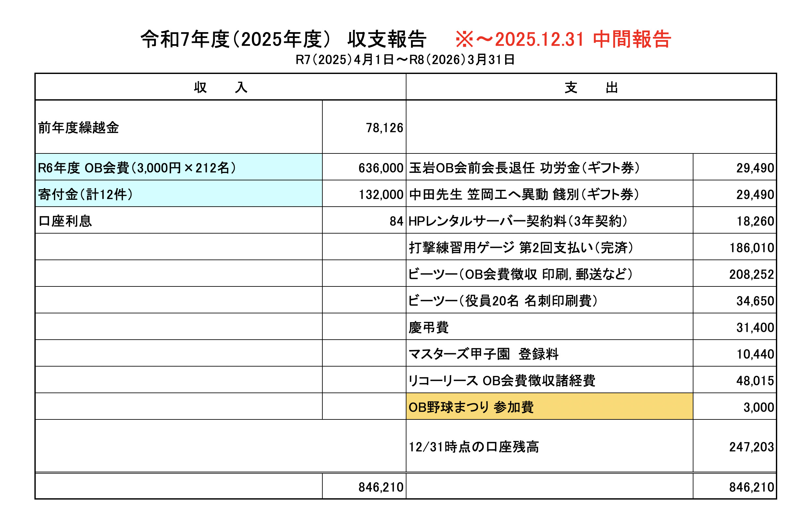This screenshot has height=532, width=809.
Task: Select the 慶弔費 expense cell
Action: point(428,328)
